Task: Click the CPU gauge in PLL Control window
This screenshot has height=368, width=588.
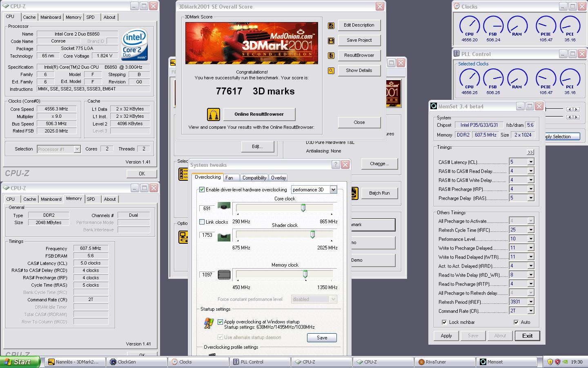Action: tap(470, 79)
